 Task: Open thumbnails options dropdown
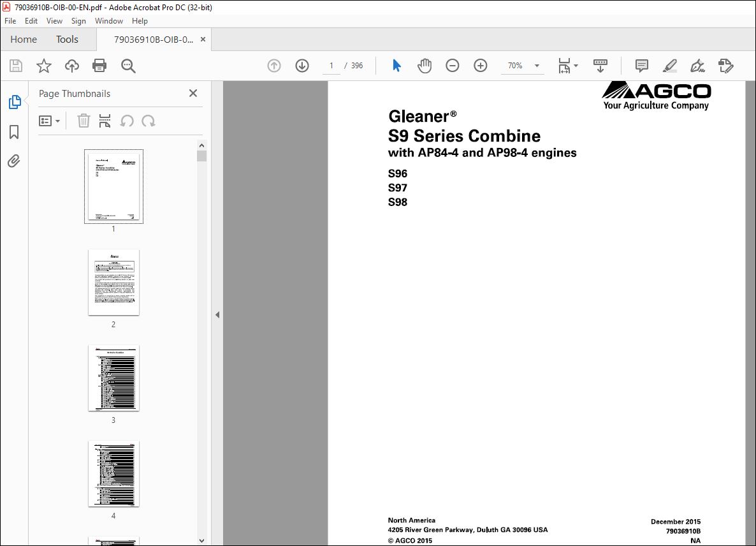point(49,121)
